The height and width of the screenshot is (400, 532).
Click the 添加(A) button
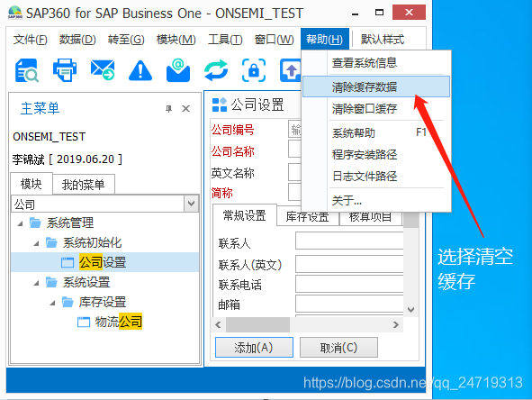point(254,348)
